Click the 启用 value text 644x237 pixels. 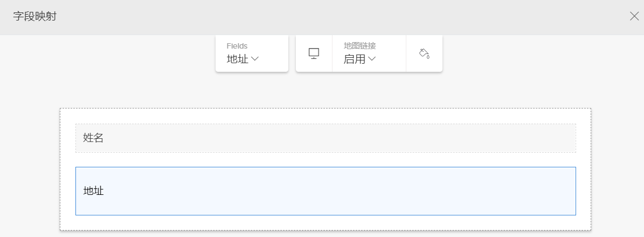pyautogui.click(x=355, y=59)
